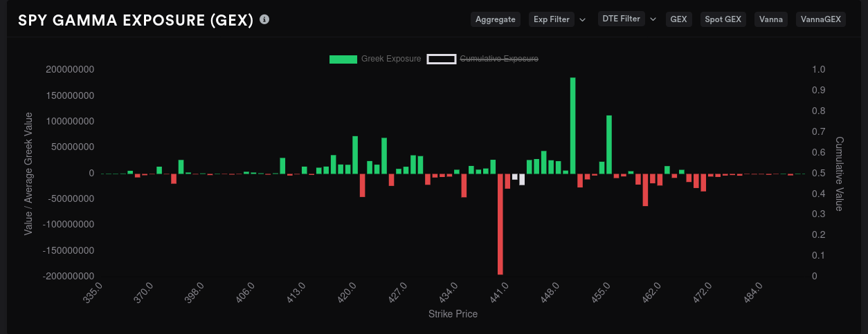
Task: Click the 'Strike Price' axis title
Action: click(x=453, y=314)
